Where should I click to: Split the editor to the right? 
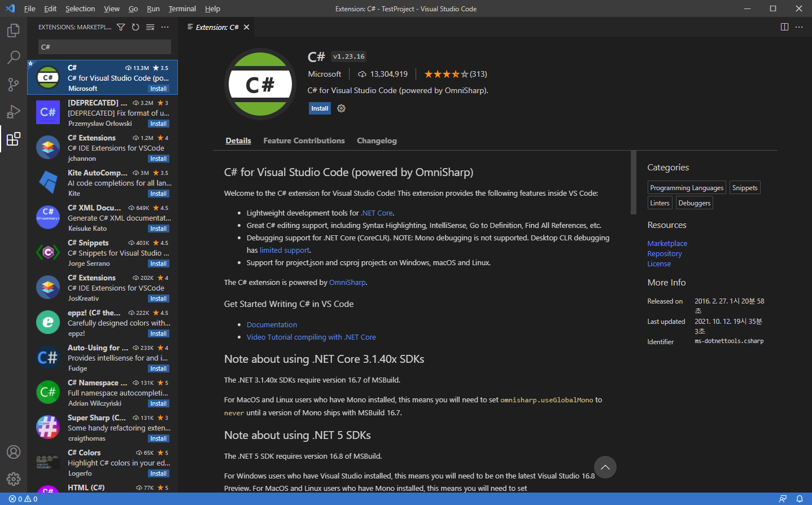pyautogui.click(x=784, y=27)
